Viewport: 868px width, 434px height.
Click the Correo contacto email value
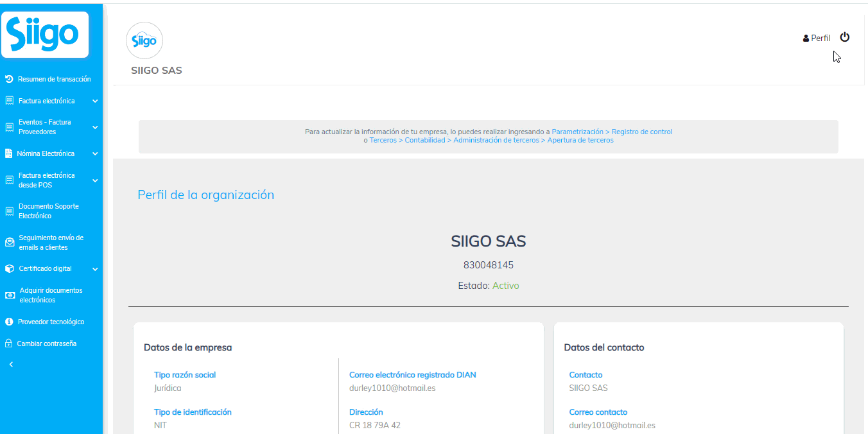coord(612,426)
